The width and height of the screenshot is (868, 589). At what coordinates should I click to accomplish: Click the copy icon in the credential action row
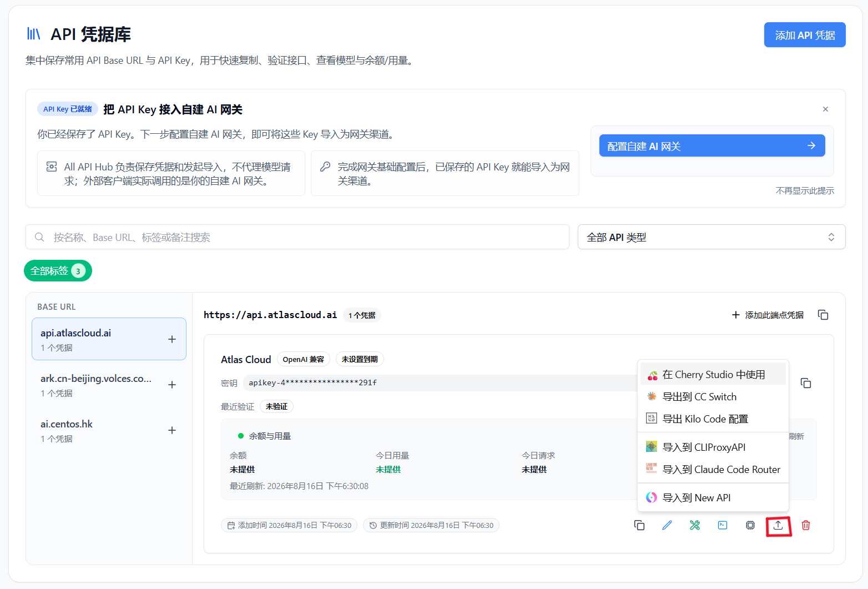(639, 525)
